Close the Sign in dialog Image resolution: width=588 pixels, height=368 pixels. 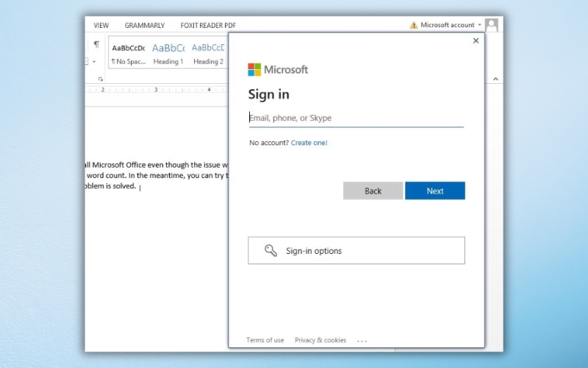click(x=476, y=40)
